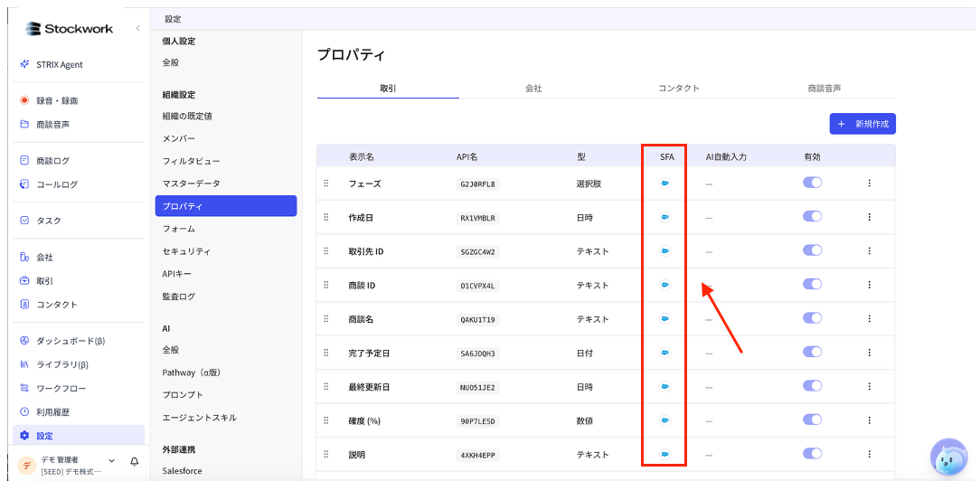Switch to the 会社 tab

(533, 89)
